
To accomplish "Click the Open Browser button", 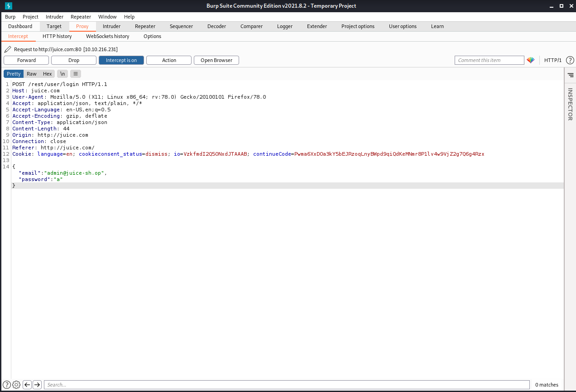I will click(x=216, y=60).
